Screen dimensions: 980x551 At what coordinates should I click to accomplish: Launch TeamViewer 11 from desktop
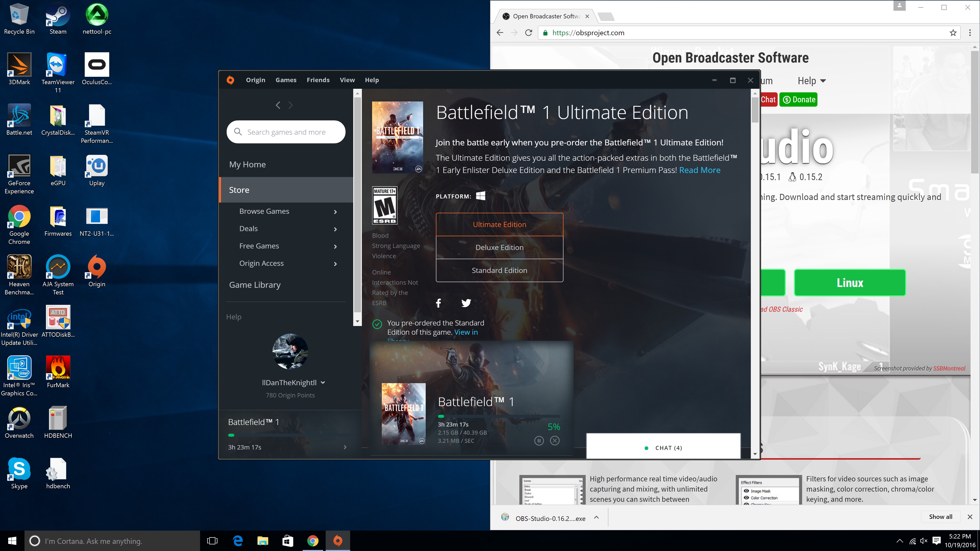click(58, 73)
